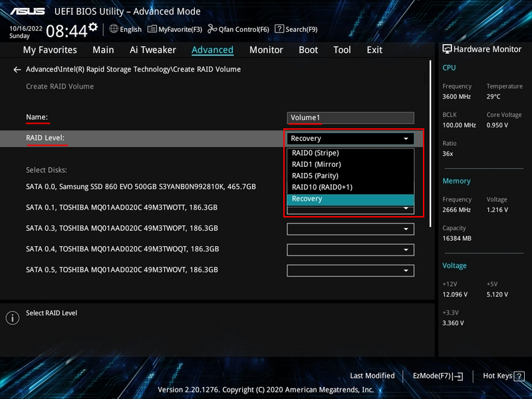Screen dimensions: 532x399
Task: Open dropdown for SATA 0.3 disk
Action: (350, 229)
